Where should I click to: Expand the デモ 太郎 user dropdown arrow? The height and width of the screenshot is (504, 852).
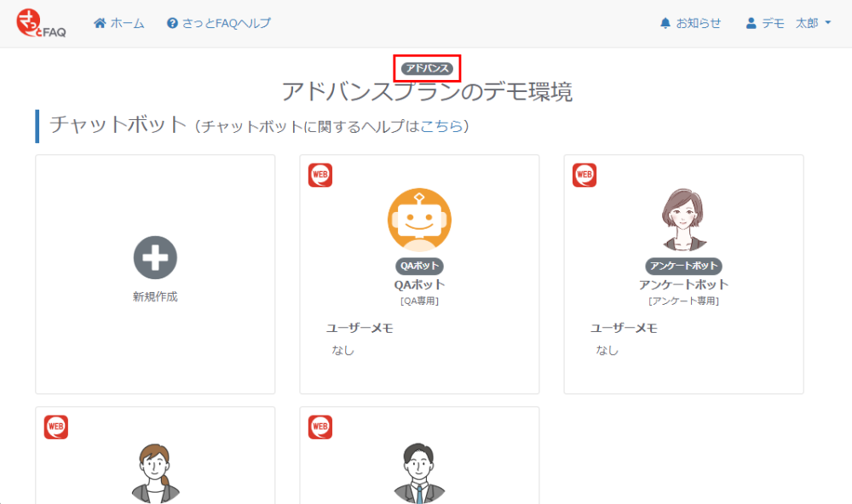click(x=828, y=23)
